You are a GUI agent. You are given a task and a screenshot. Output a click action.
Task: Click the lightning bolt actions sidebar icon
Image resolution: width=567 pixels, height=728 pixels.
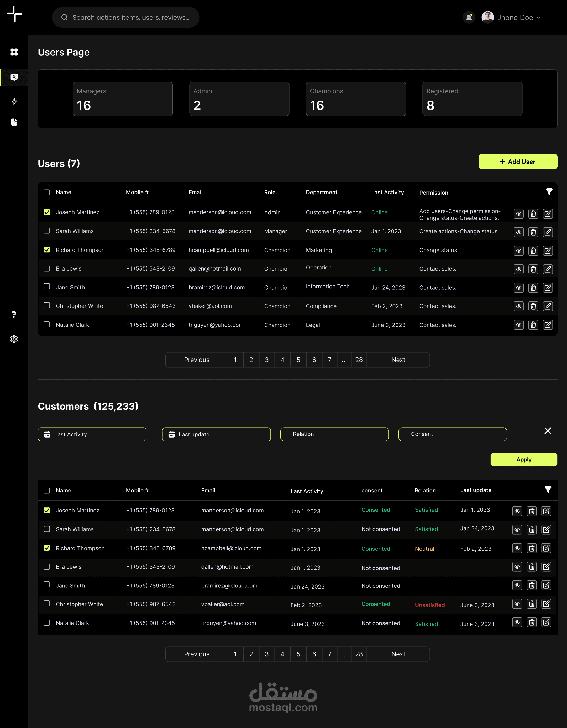click(14, 101)
